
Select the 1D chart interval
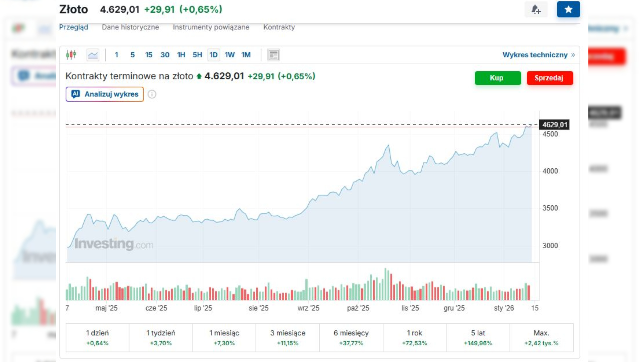coord(213,55)
